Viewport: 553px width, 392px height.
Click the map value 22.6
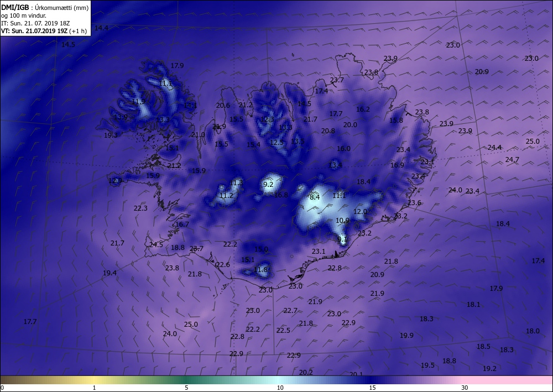[x=223, y=265]
